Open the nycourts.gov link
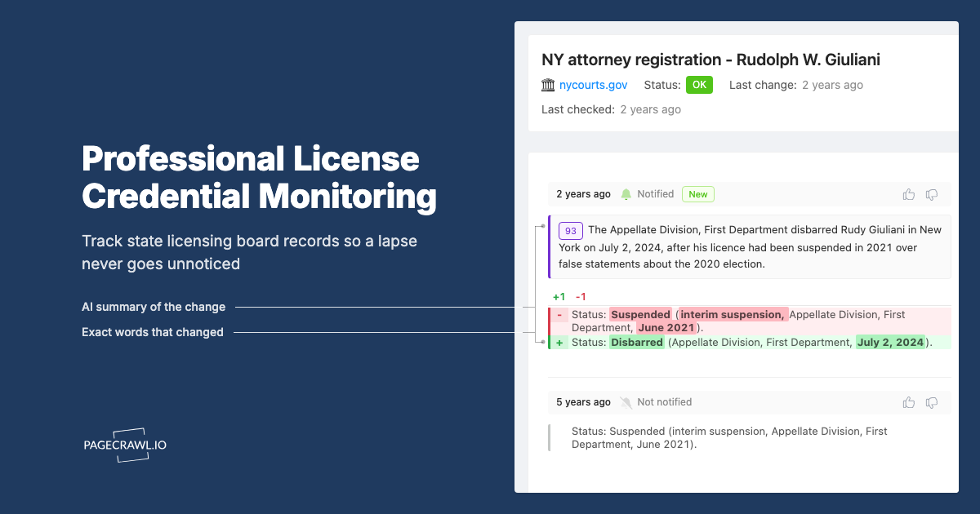 point(594,85)
